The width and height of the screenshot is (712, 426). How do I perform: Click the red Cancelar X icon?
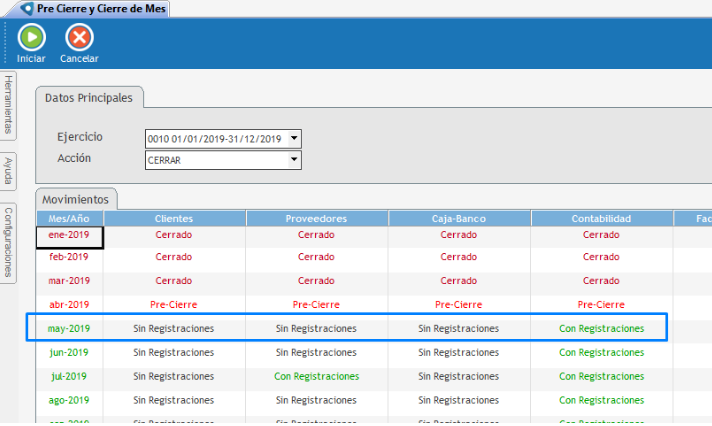click(x=79, y=38)
